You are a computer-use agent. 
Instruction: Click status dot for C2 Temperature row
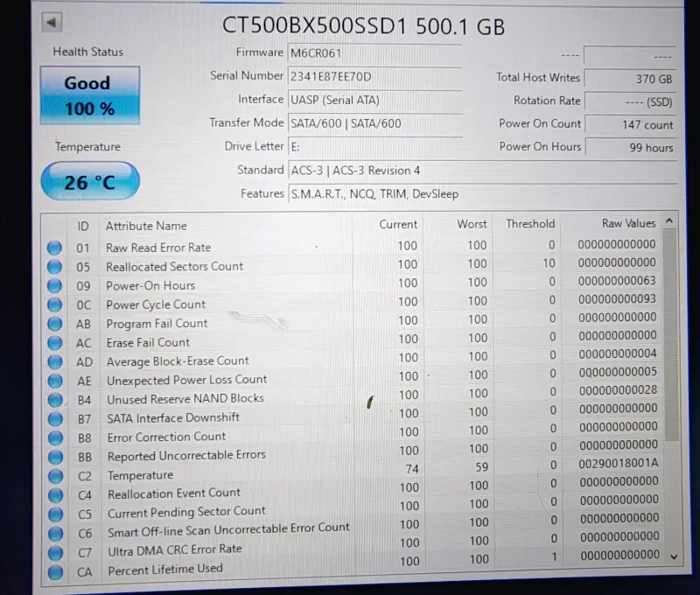tap(55, 476)
